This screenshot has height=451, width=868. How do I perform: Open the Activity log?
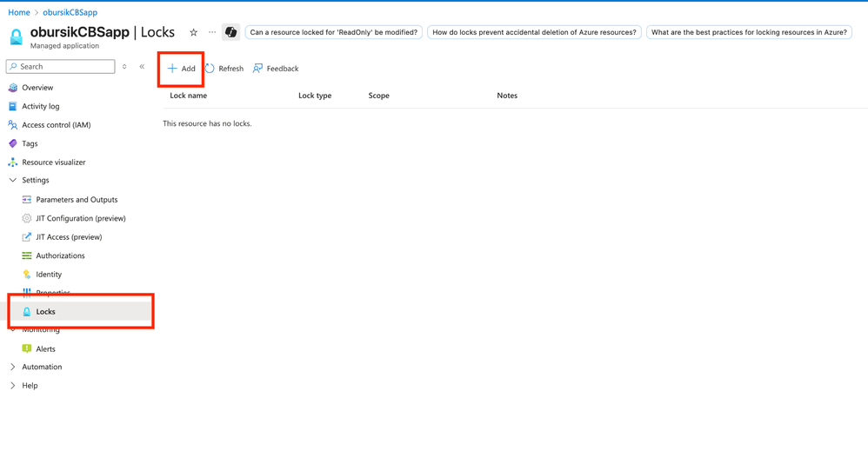pyautogui.click(x=41, y=106)
